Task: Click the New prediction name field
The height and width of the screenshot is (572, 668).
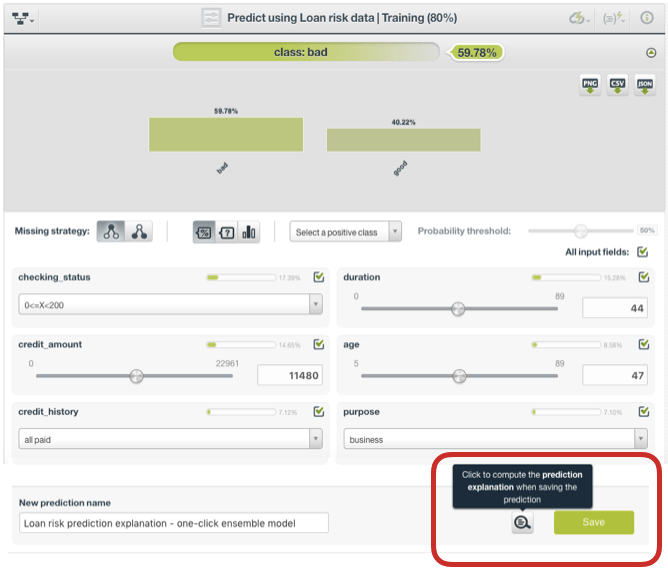Action: coord(173,523)
